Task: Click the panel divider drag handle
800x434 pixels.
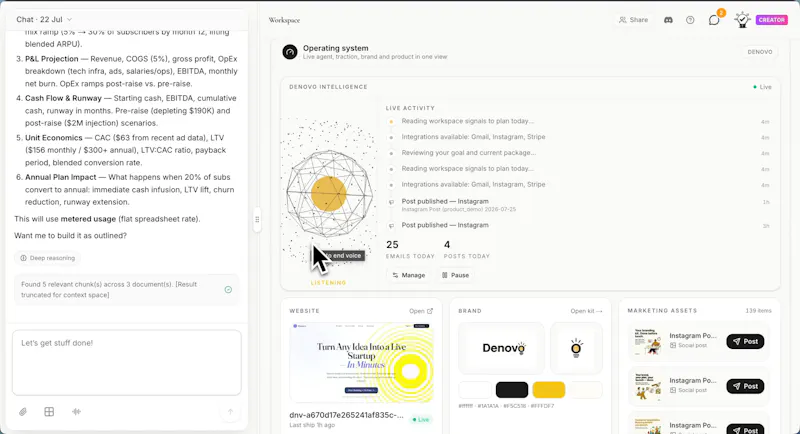Action: [257, 219]
